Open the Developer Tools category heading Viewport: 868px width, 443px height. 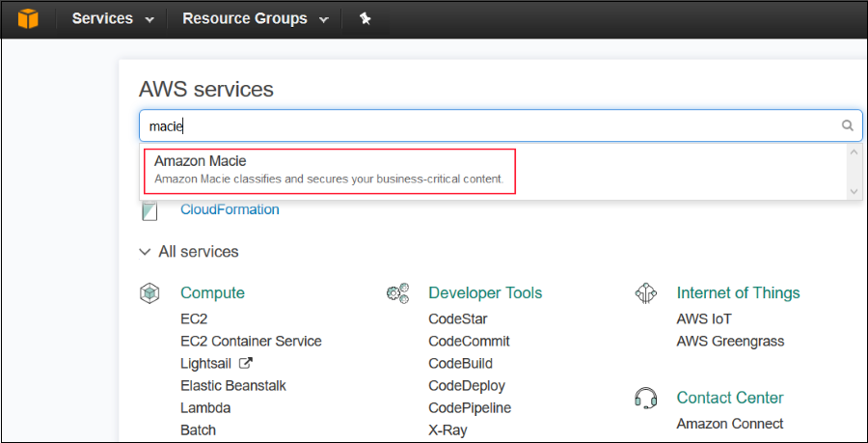(485, 293)
